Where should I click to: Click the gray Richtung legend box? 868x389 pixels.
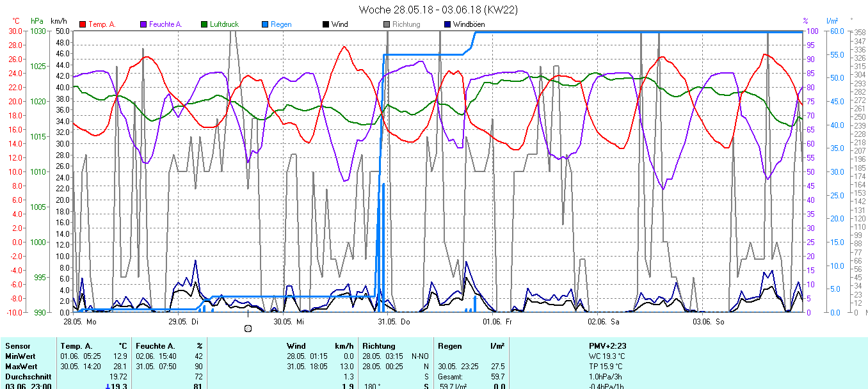coord(387,24)
